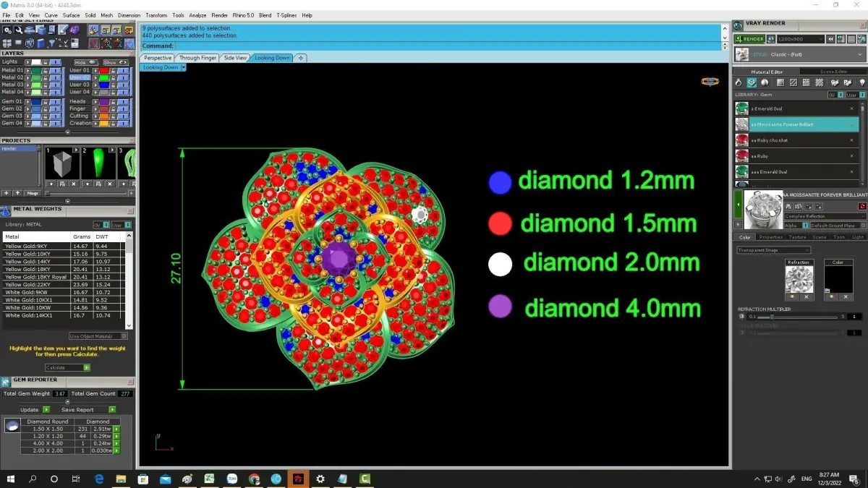Click the Windows Start button
Viewport: 868px width, 488px height.
tap(11, 479)
